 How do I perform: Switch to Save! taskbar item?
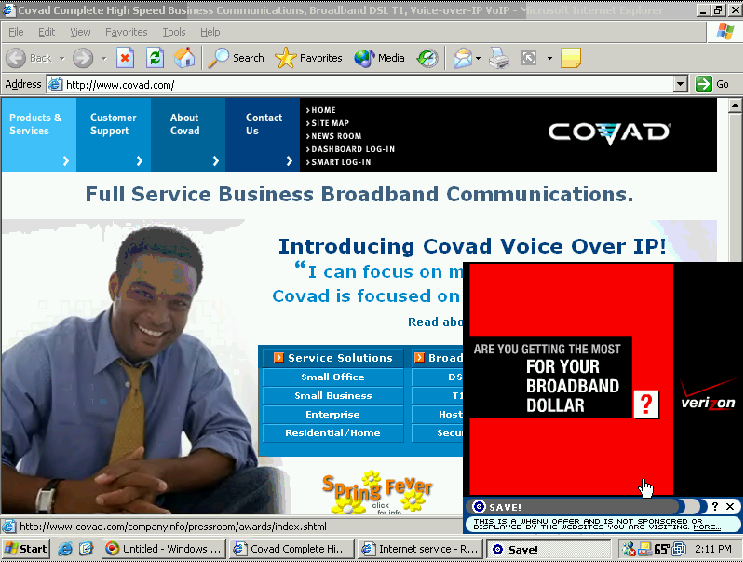548,549
